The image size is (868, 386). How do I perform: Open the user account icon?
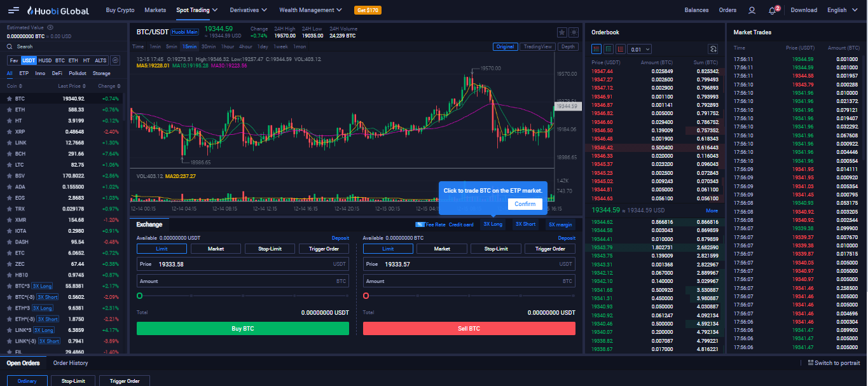[752, 10]
